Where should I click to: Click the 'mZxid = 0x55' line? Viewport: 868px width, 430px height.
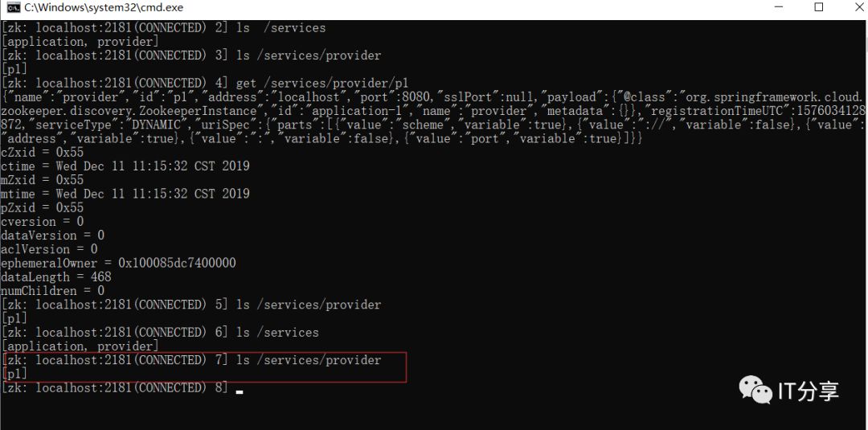click(x=42, y=180)
